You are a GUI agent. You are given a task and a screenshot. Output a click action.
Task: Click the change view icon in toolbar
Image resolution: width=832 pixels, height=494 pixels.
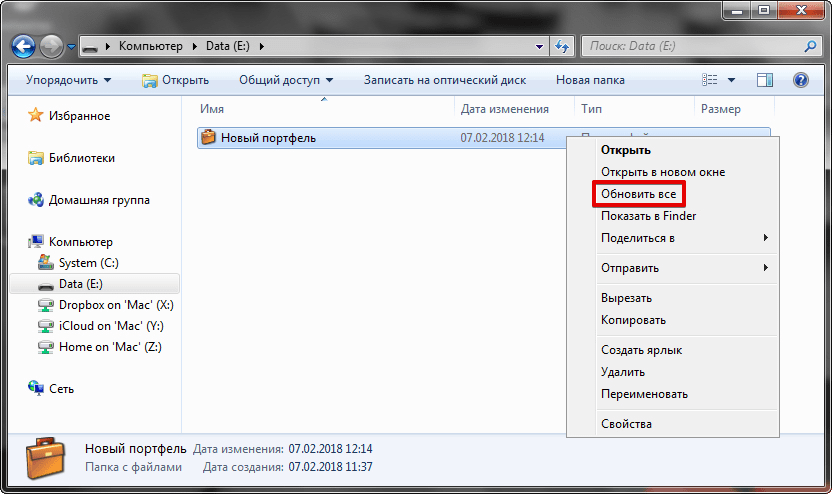[x=710, y=80]
